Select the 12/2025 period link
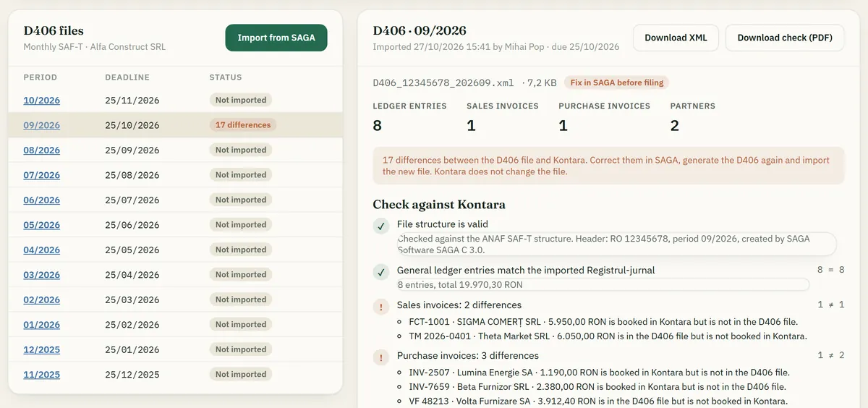868x408 pixels. click(x=42, y=350)
